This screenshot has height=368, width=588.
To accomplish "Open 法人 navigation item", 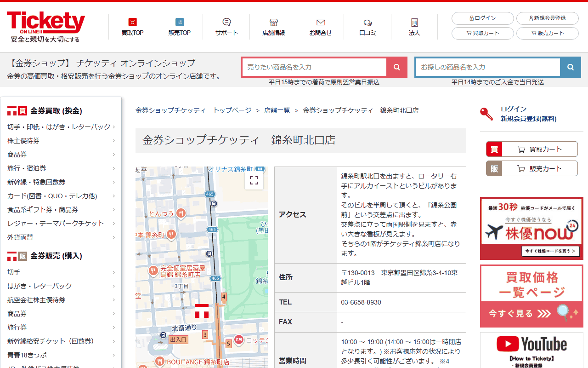I will (414, 27).
